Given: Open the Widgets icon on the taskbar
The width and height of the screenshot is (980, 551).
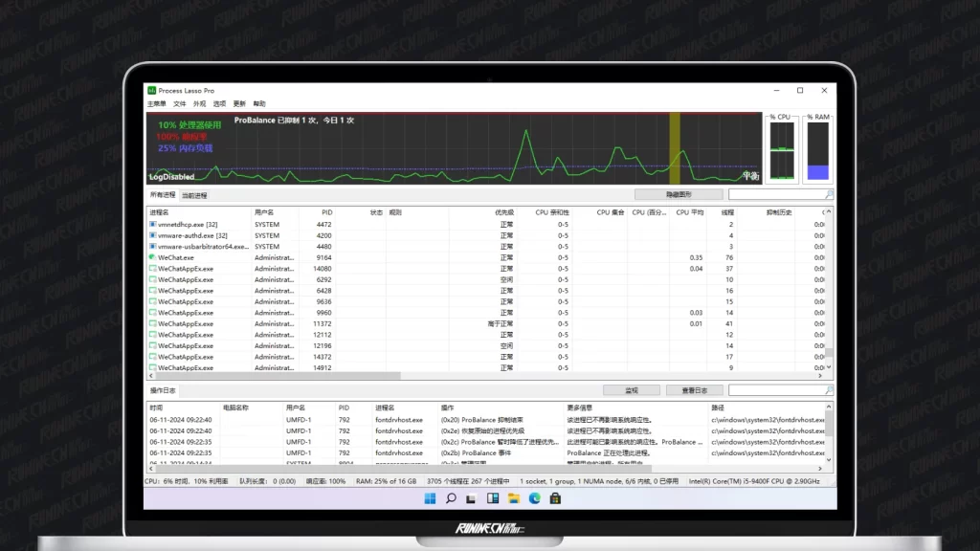Looking at the screenshot, I should click(493, 498).
